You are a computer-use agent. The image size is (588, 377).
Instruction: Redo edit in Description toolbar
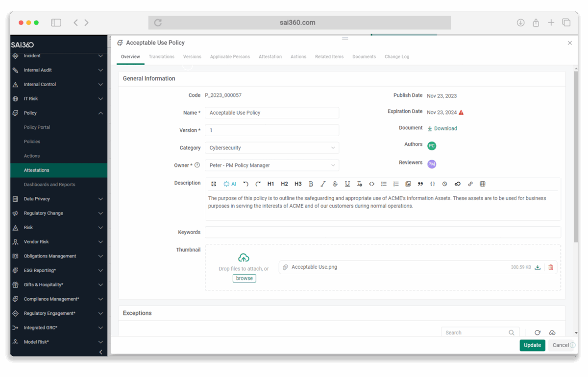click(x=258, y=184)
